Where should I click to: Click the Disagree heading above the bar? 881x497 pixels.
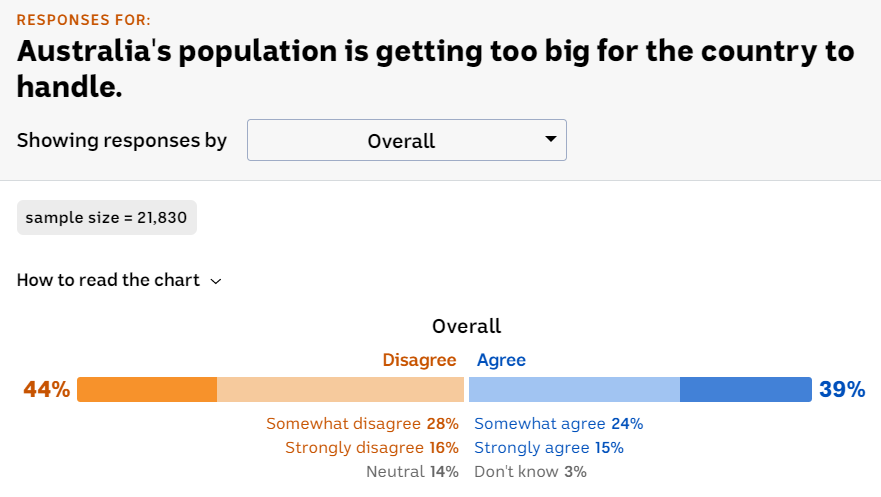pos(419,360)
